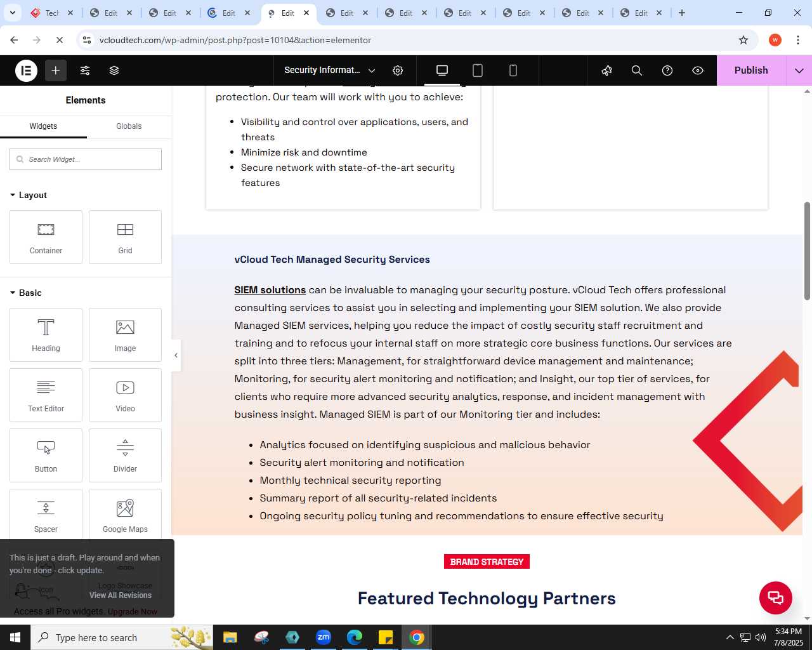Show hidden system tray icons
The width and height of the screenshot is (812, 650).
point(730,637)
